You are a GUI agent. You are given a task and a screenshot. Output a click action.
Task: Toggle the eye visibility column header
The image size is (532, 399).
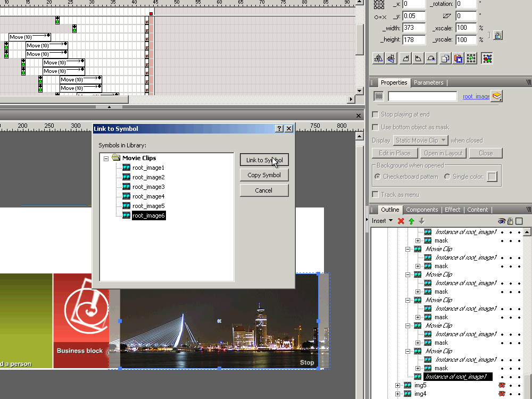pyautogui.click(x=501, y=221)
